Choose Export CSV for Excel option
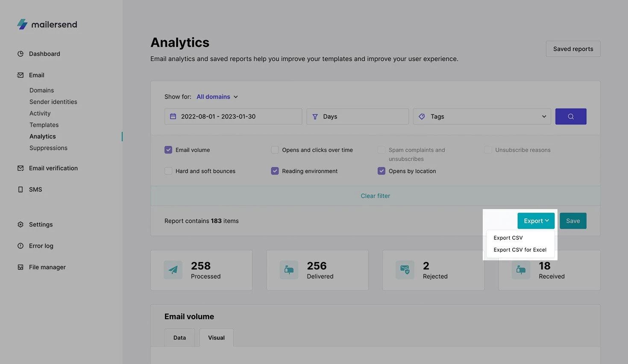Image resolution: width=628 pixels, height=364 pixels. (x=520, y=250)
